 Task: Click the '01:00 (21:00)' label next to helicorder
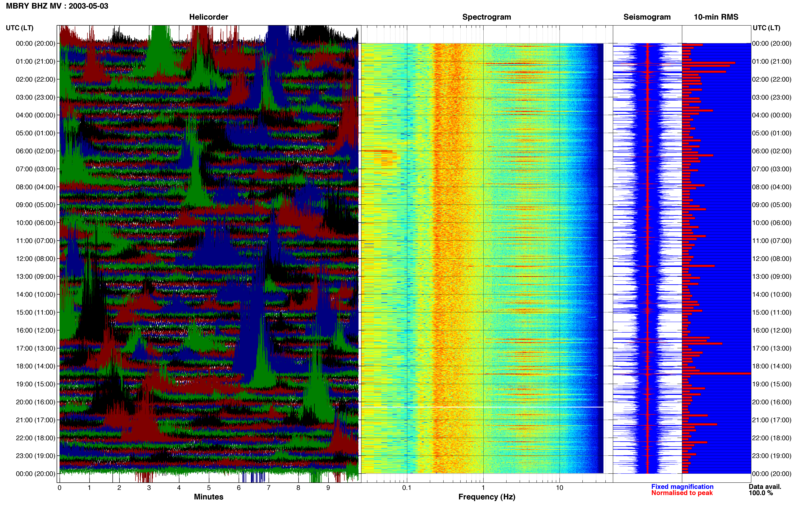(x=36, y=61)
